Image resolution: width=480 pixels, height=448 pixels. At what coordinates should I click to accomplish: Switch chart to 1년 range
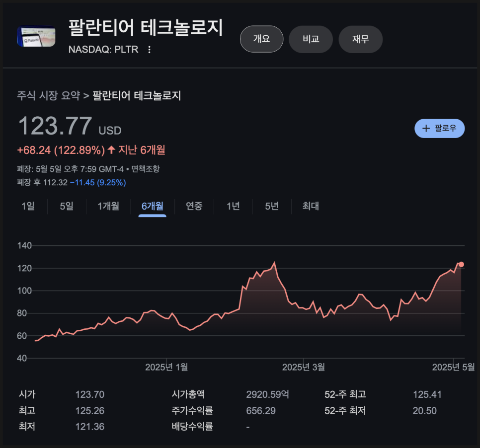click(233, 206)
